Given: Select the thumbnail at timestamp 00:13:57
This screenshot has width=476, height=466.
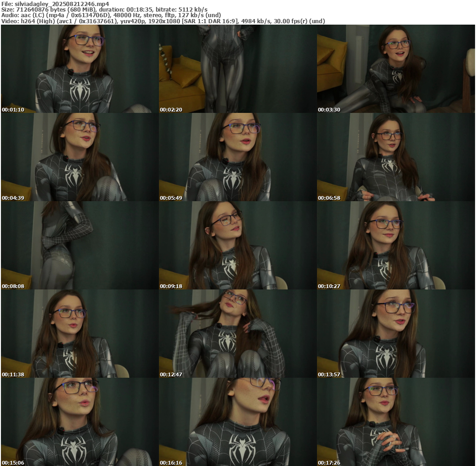Looking at the screenshot, I should pos(396,334).
